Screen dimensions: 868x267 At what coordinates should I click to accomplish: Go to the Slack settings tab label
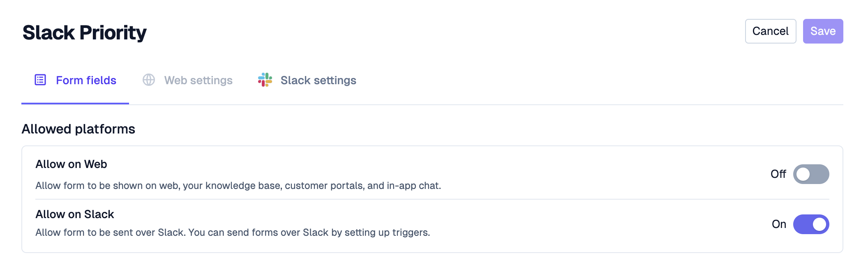click(x=318, y=81)
